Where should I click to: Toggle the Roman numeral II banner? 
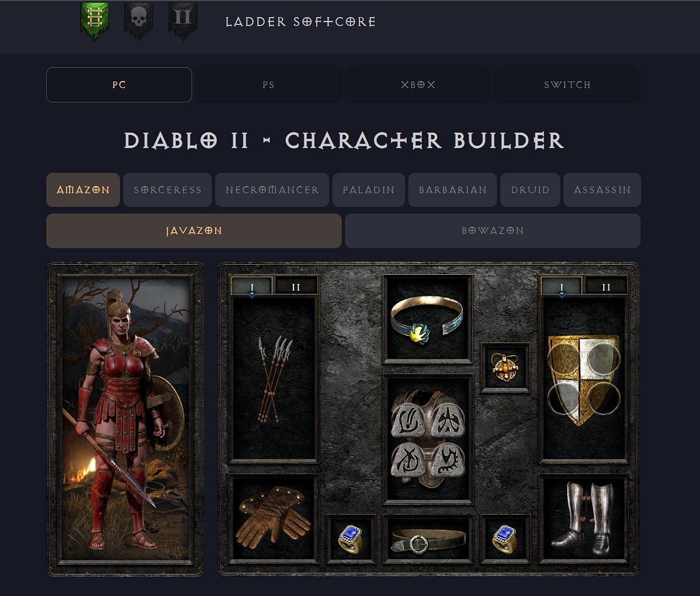point(183,20)
